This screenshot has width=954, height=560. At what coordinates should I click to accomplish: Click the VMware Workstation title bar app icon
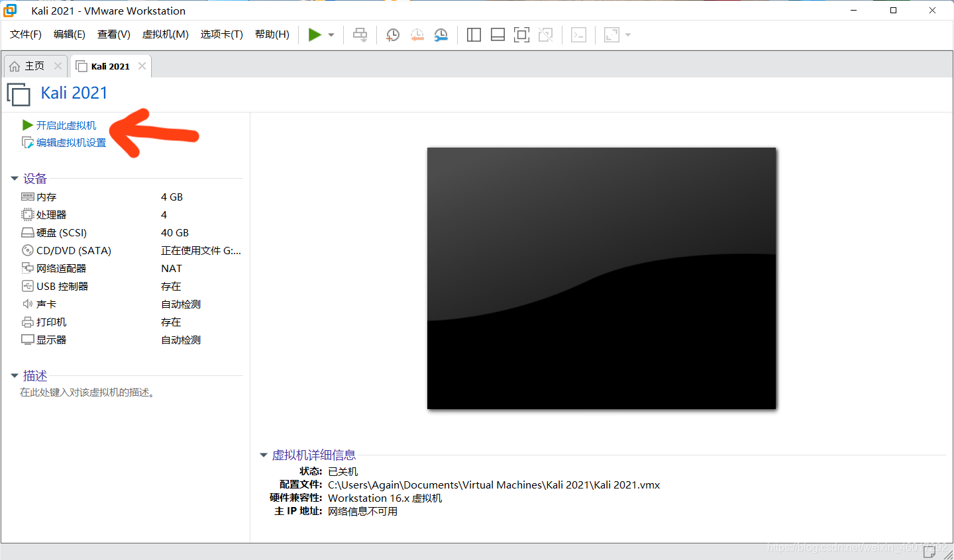[10, 11]
